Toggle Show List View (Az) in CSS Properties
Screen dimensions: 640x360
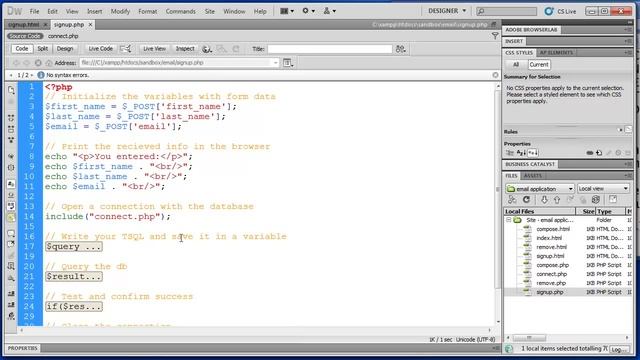[521, 153]
